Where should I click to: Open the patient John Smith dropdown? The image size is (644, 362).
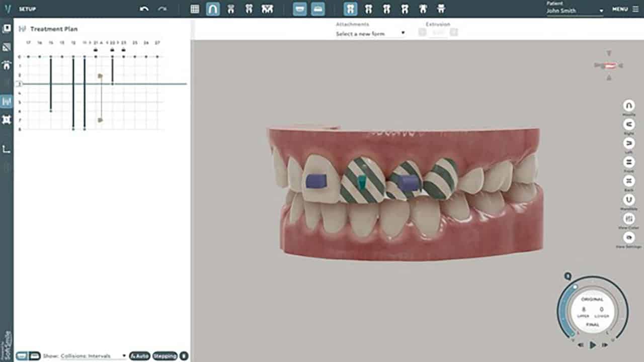(x=575, y=11)
